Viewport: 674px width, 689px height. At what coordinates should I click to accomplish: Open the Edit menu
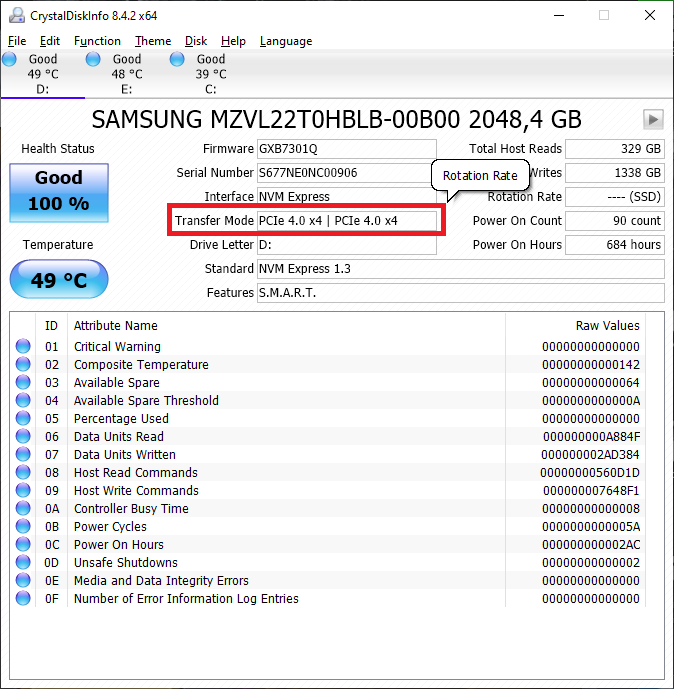[x=50, y=41]
